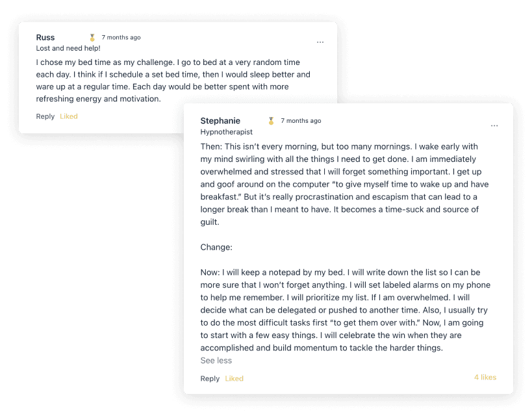This screenshot has width=532, height=416.
Task: Click the medal badge beside Stephanie's name
Action: point(272,121)
